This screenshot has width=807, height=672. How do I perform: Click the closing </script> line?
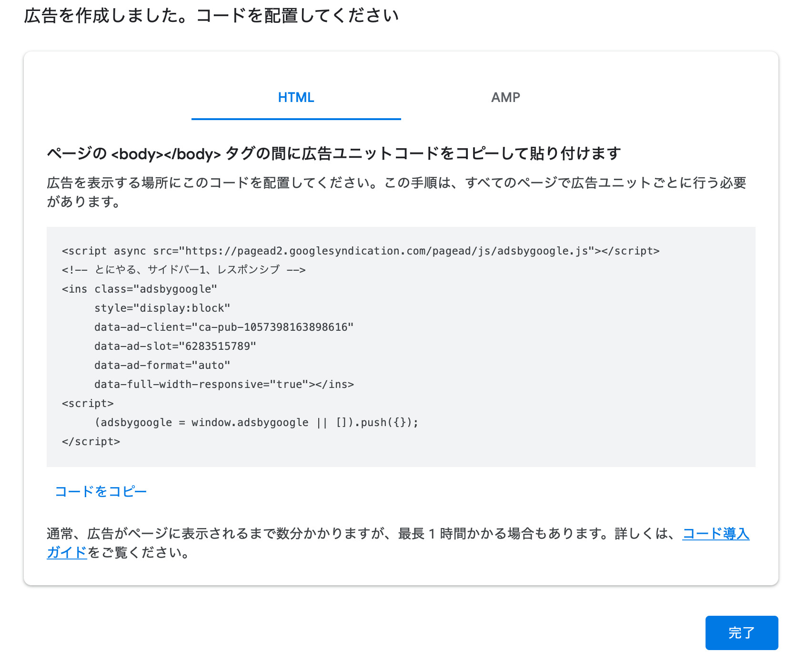click(91, 442)
